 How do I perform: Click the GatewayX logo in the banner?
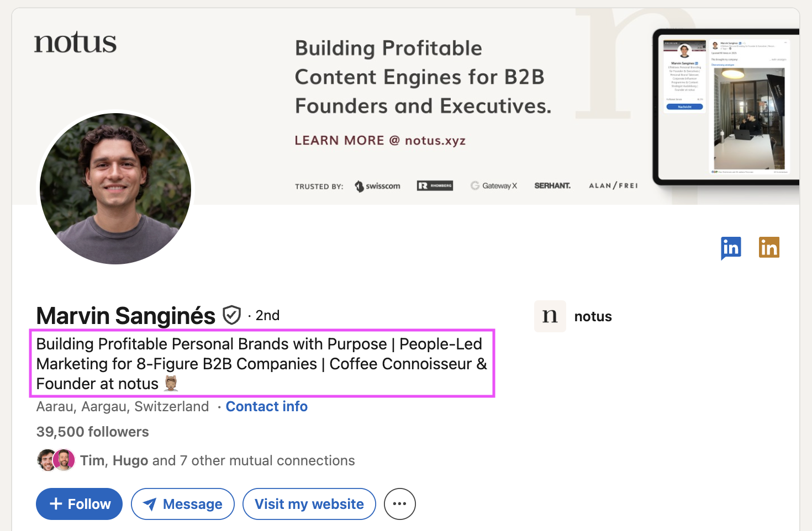click(494, 186)
